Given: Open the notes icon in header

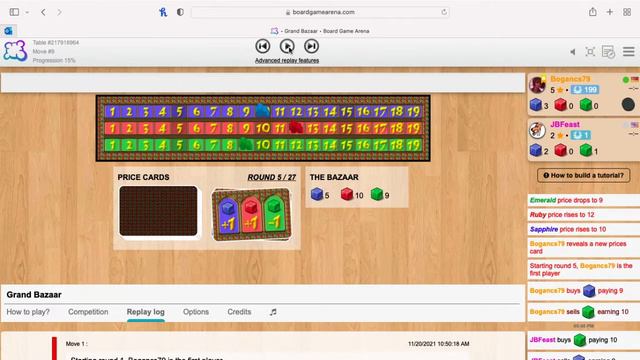Looking at the screenshot, I should pyautogui.click(x=608, y=52).
